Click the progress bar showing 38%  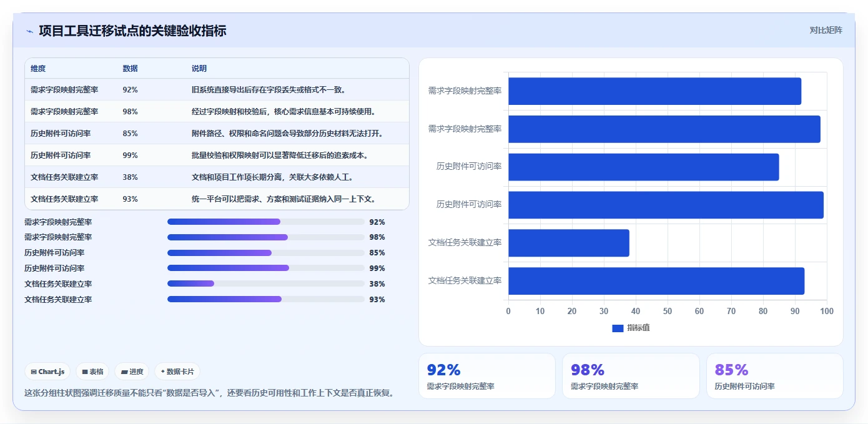click(x=266, y=283)
